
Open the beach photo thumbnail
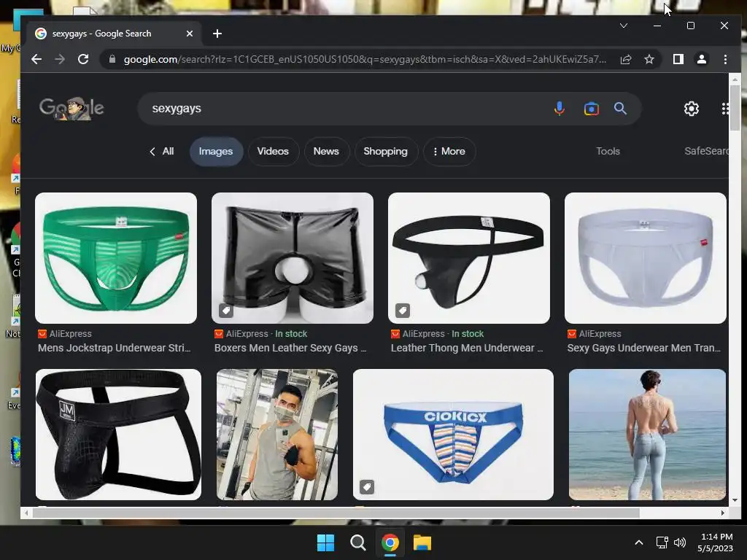click(x=648, y=435)
